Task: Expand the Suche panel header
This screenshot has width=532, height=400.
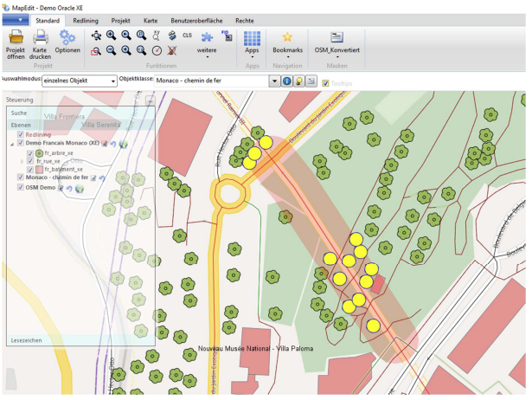Action: tap(19, 113)
